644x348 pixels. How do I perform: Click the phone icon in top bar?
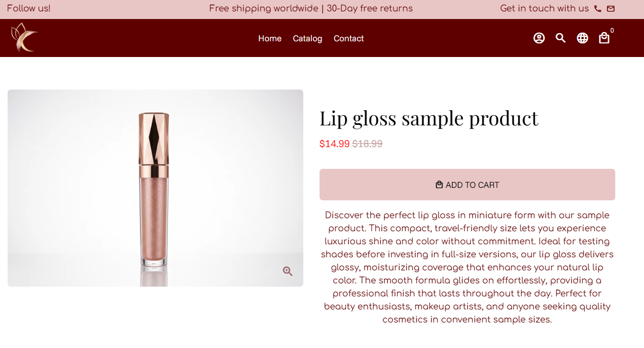[x=597, y=9]
